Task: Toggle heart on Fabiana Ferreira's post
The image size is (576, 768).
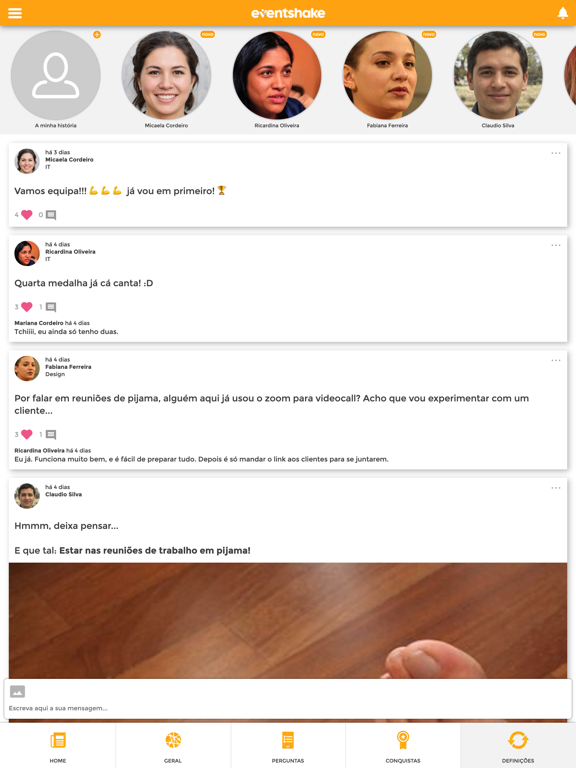Action: pos(27,434)
